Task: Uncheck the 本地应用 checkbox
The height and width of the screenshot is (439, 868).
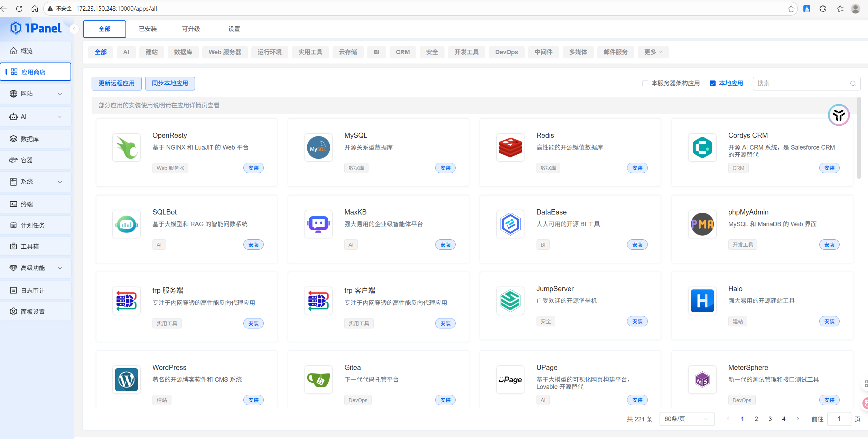Action: point(712,83)
